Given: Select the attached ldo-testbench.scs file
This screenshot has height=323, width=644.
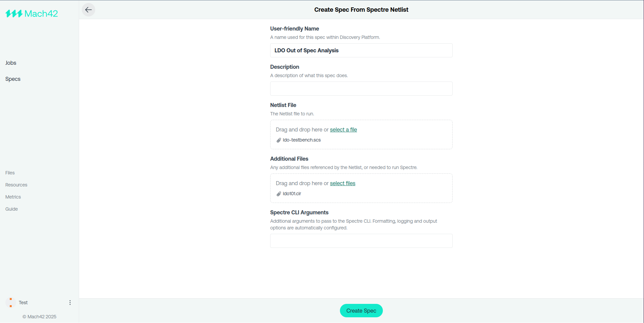Looking at the screenshot, I should 301,140.
